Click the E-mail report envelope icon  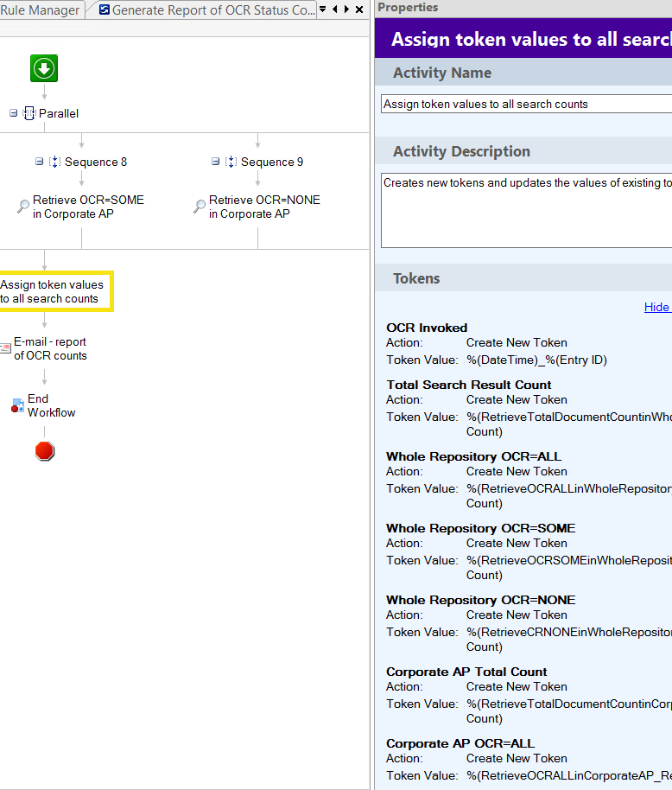tap(5, 348)
